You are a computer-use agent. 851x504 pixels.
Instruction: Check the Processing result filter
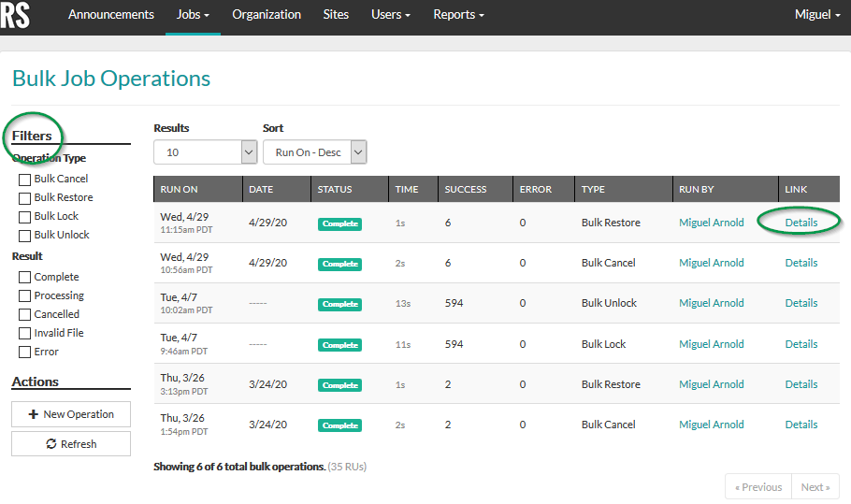[x=24, y=296]
